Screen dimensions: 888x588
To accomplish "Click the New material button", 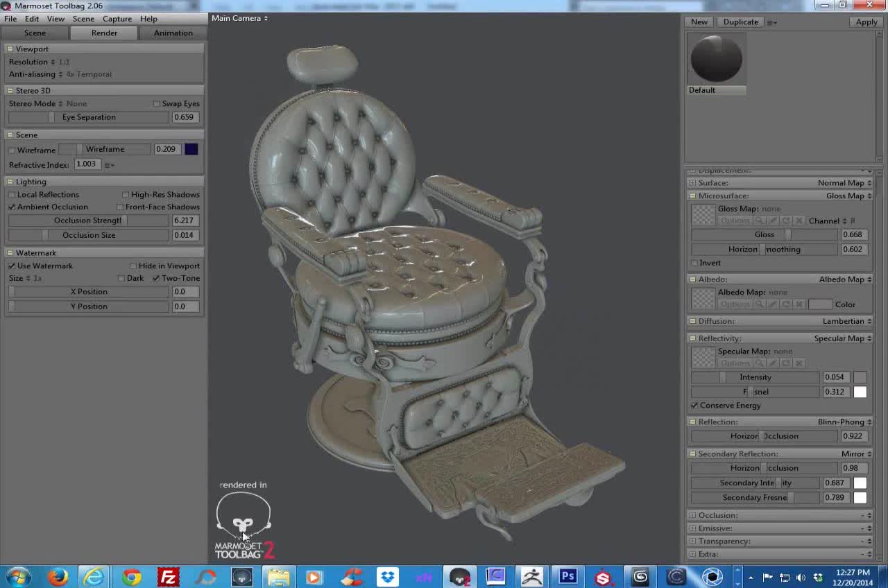I will [699, 22].
